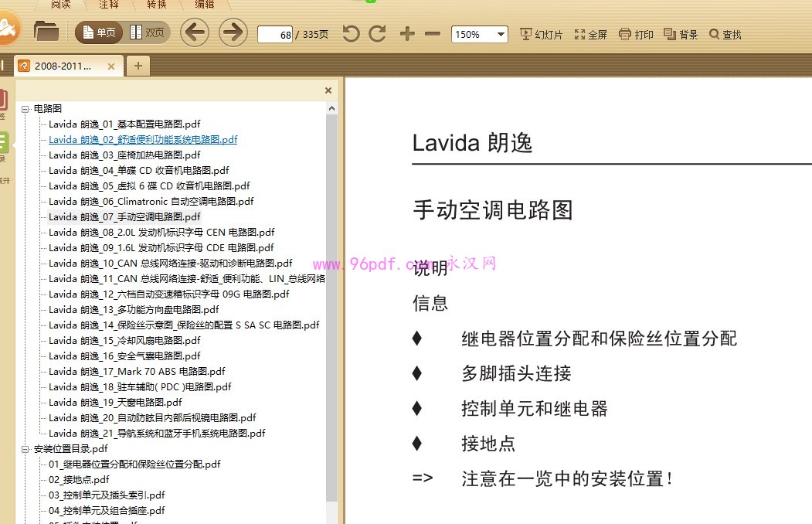This screenshot has width=812, height=524.
Task: Close the 2008-2011 document tab
Action: [110, 66]
